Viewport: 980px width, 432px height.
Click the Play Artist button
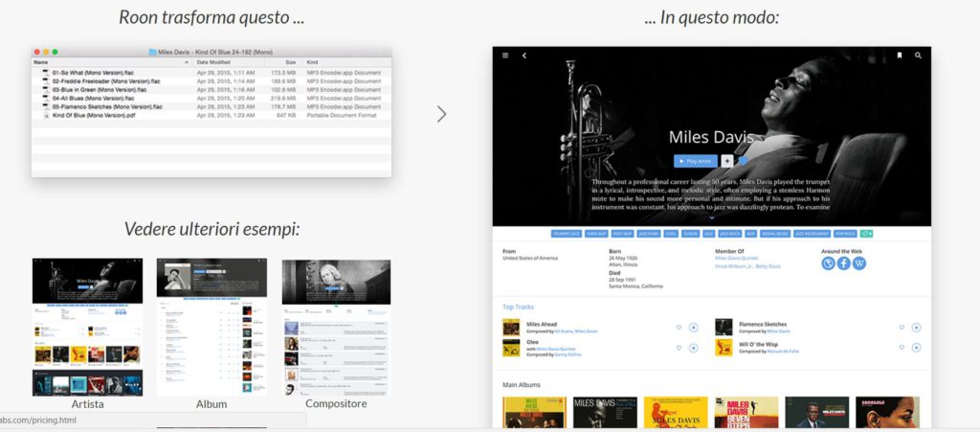pos(695,161)
